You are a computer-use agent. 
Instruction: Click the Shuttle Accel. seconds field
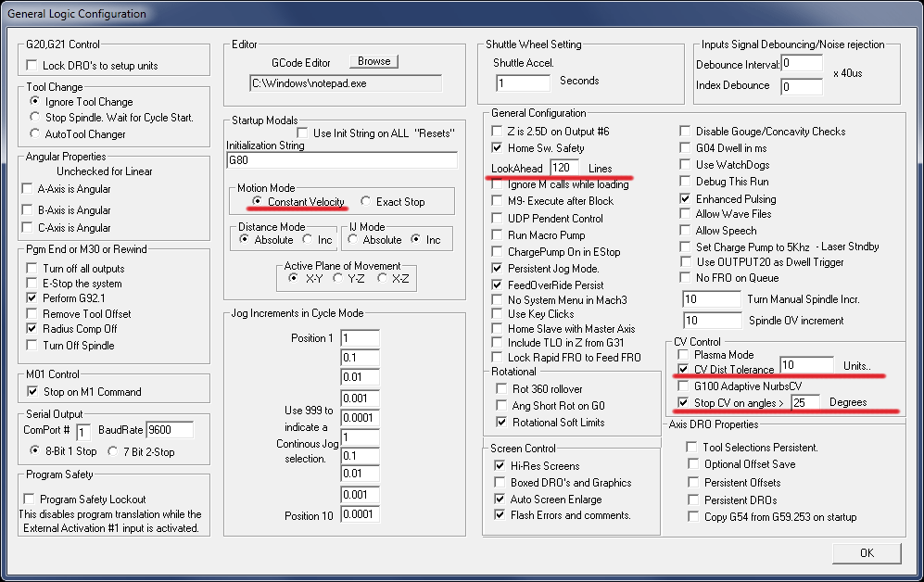point(524,83)
